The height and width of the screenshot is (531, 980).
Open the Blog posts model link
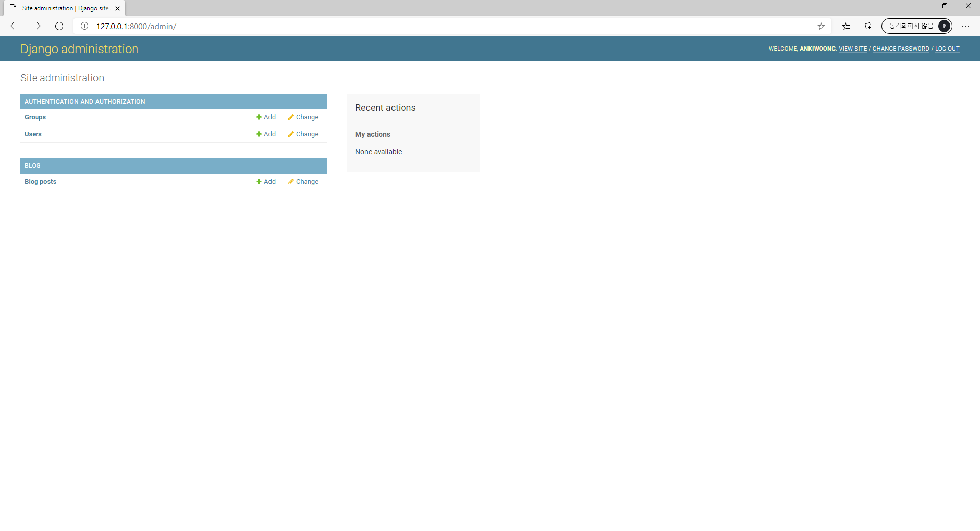pyautogui.click(x=40, y=182)
